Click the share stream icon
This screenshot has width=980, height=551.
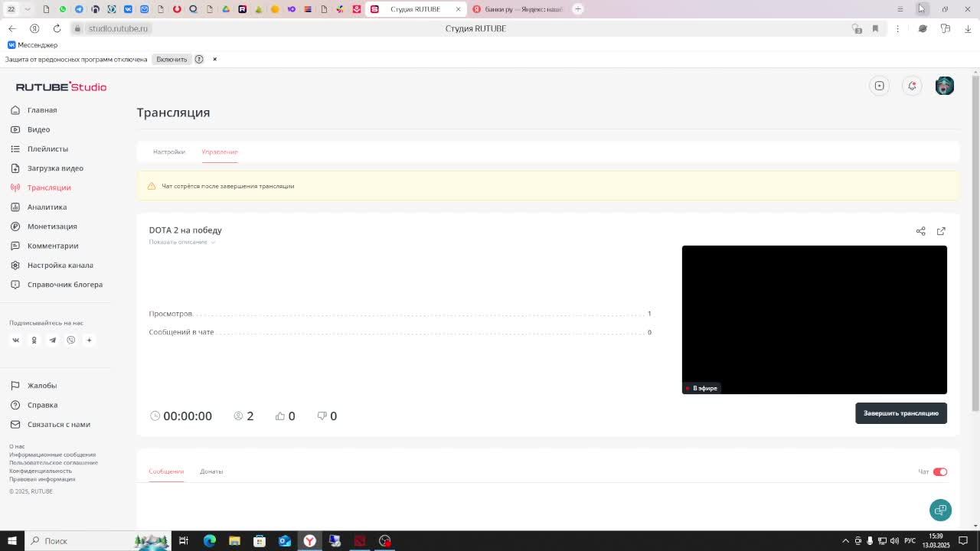click(921, 231)
